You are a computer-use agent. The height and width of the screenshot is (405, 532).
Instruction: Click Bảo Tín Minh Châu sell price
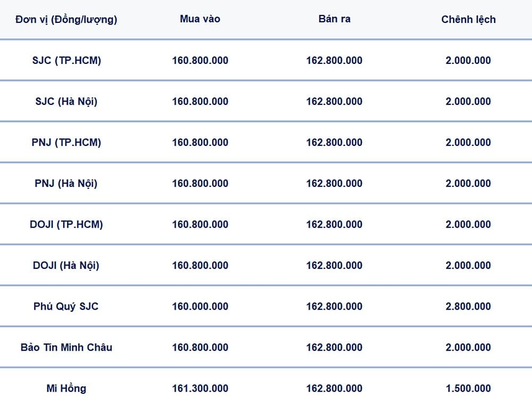click(x=334, y=348)
